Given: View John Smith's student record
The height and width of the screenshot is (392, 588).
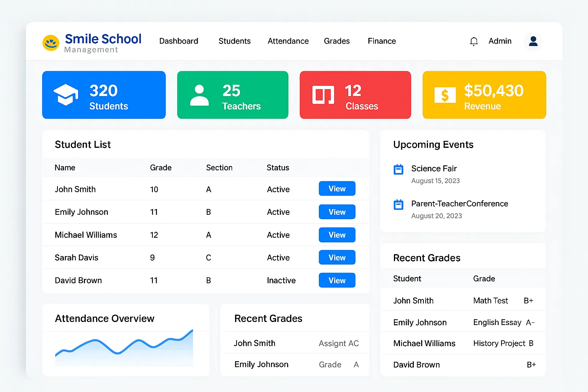Looking at the screenshot, I should tap(337, 189).
